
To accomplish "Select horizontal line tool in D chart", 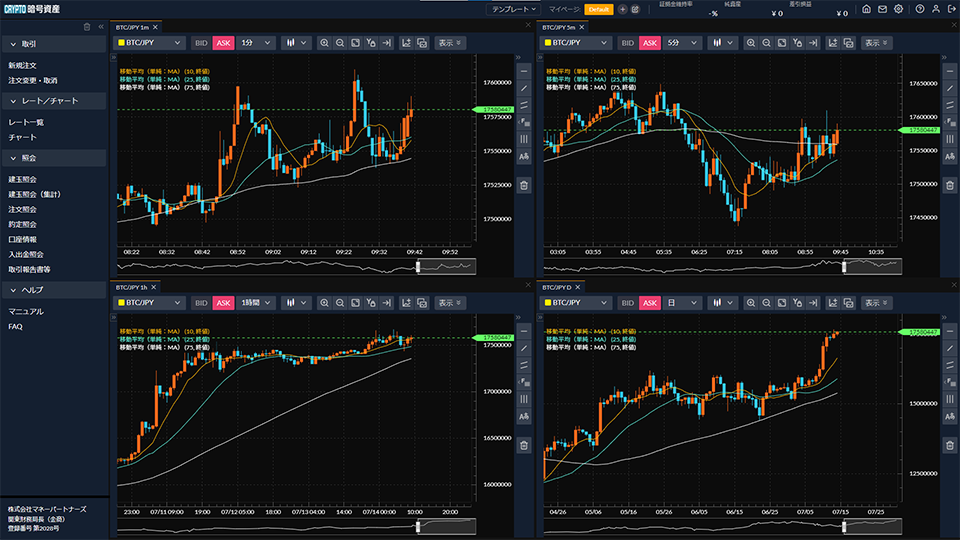I will pyautogui.click(x=950, y=331).
